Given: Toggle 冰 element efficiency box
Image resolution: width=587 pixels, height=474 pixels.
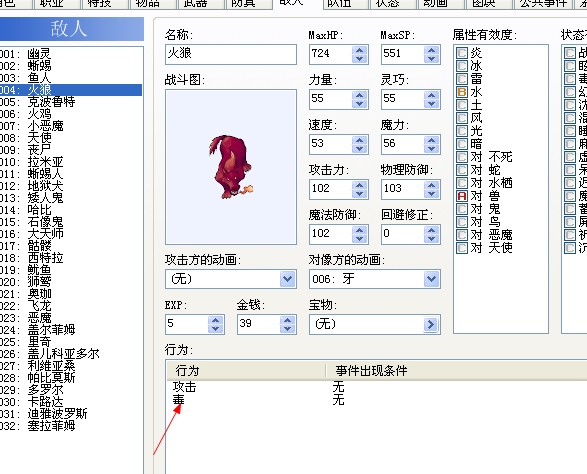Looking at the screenshot, I should [462, 66].
